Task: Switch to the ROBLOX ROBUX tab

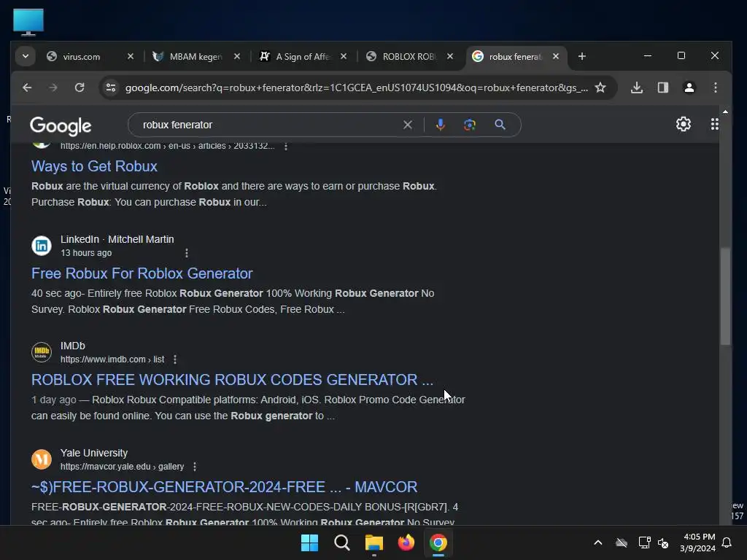Action: point(409,57)
